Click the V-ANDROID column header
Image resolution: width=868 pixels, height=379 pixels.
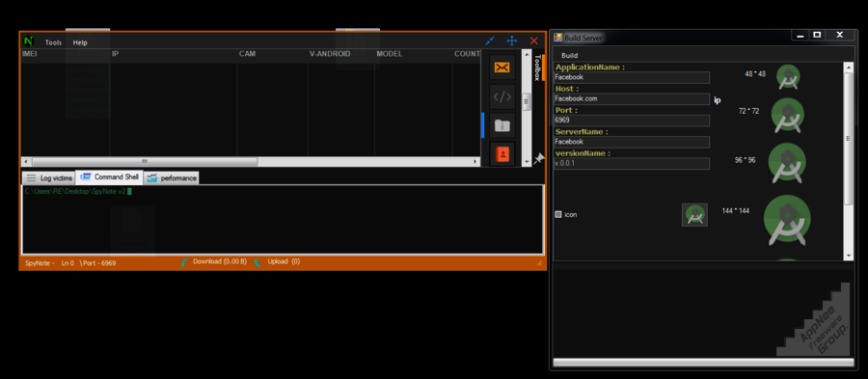click(330, 54)
